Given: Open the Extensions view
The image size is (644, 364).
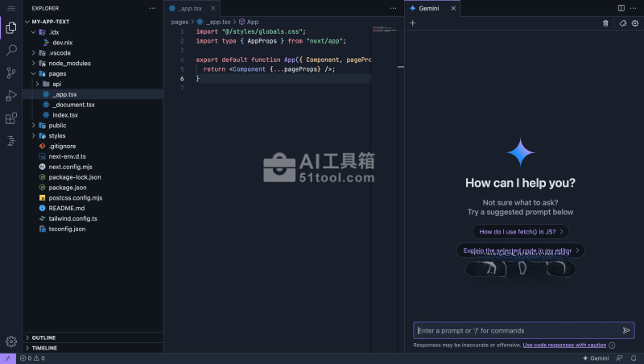Looking at the screenshot, I should [11, 118].
